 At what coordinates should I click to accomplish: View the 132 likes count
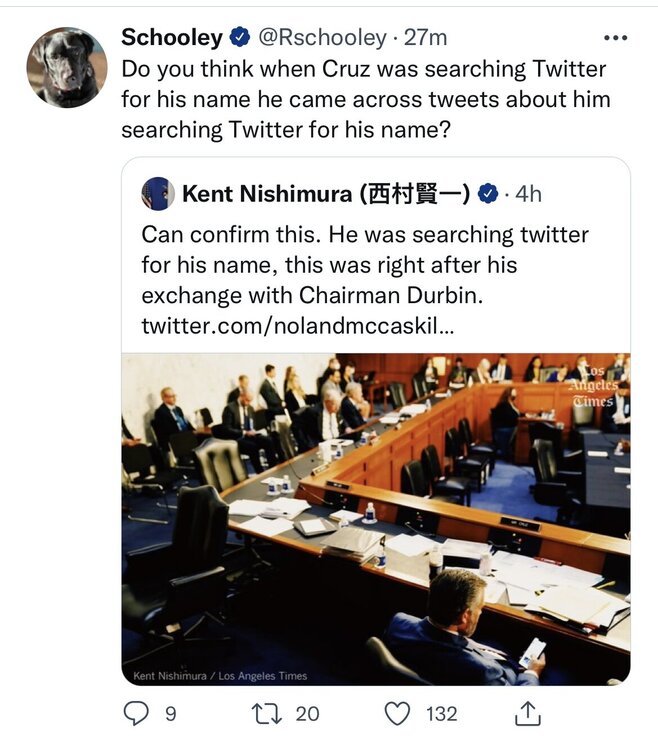440,713
